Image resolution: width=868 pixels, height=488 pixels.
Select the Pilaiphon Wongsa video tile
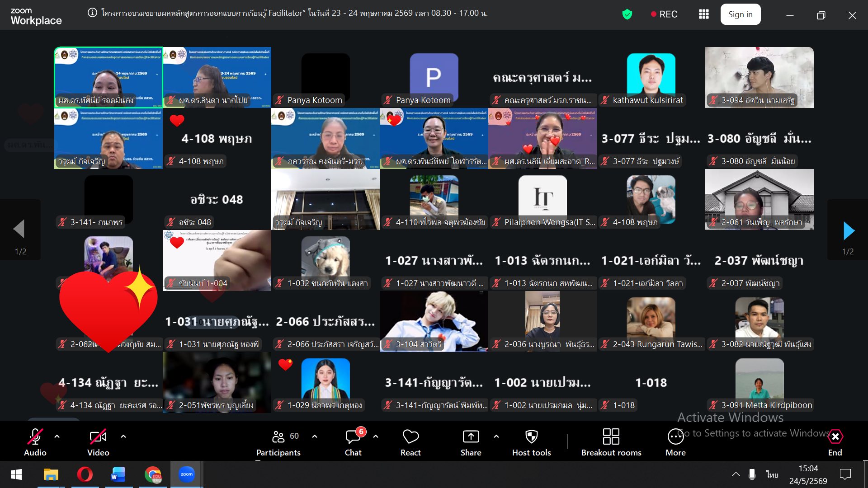pos(542,199)
